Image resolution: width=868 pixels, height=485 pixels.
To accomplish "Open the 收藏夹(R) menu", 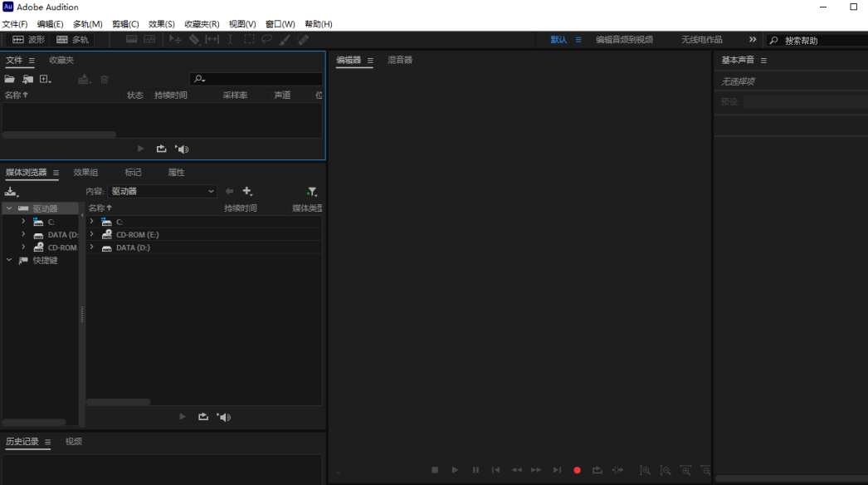I will click(202, 24).
